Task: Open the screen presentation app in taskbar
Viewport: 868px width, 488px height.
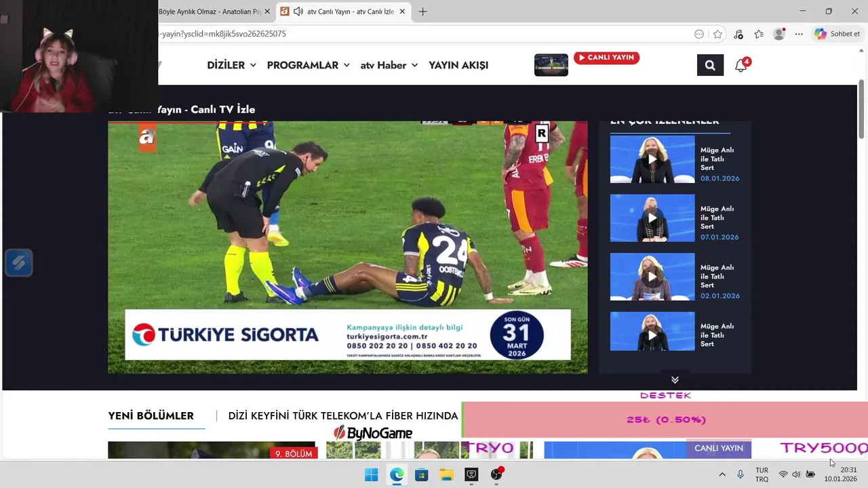Action: pyautogui.click(x=471, y=474)
